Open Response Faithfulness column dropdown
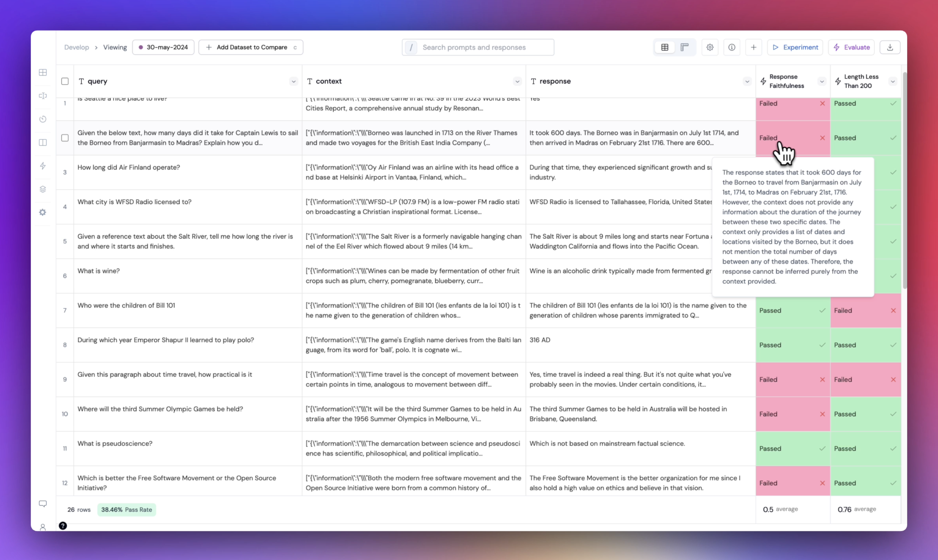 tap(822, 81)
